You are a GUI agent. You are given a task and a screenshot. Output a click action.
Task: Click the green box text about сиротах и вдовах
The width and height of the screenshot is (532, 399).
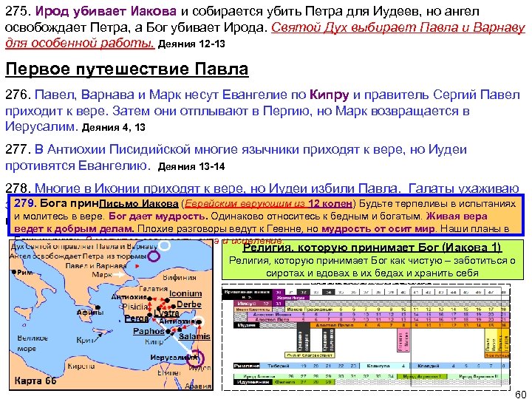372,267
